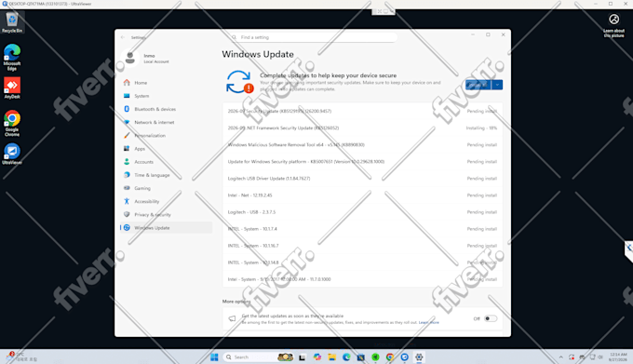Screen dimensions: 633x364
Task: Go to Bluetooth & devices
Action: click(x=166, y=109)
